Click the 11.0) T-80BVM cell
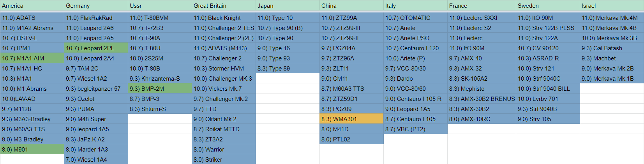This screenshot has height=164, width=644. tap(160, 18)
